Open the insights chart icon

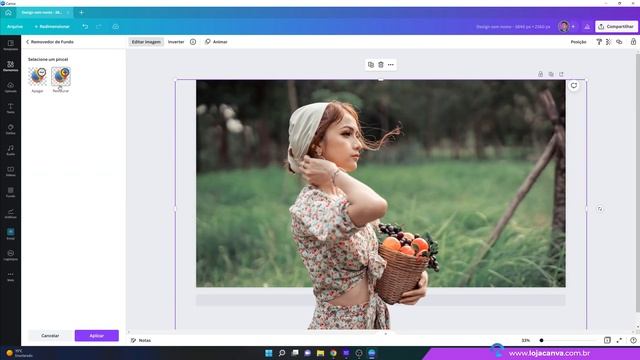[587, 27]
